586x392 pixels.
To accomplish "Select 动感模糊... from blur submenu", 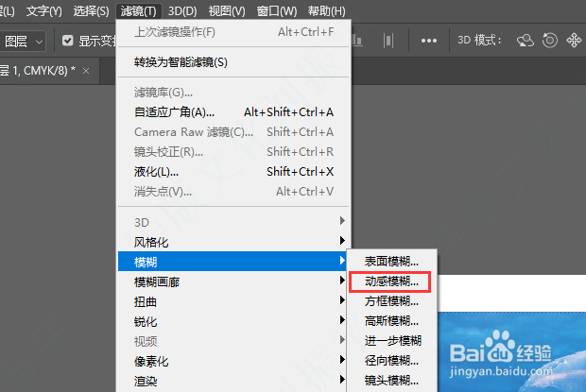I will pos(391,281).
